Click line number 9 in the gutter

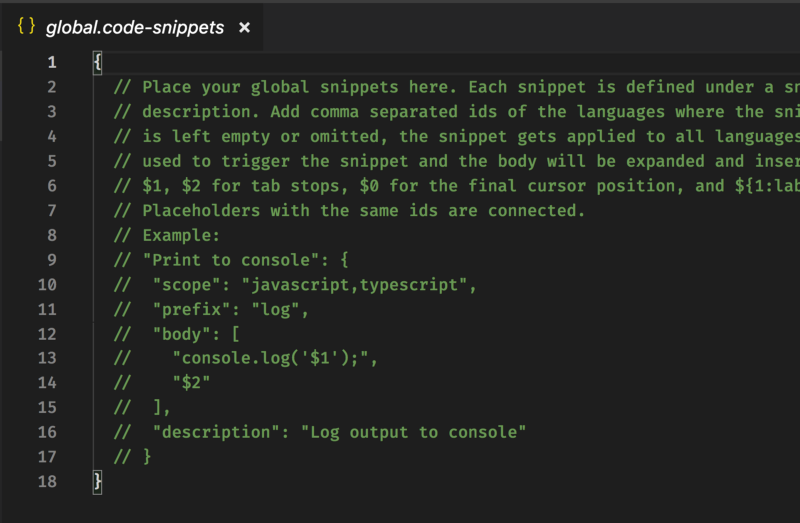[51, 262]
